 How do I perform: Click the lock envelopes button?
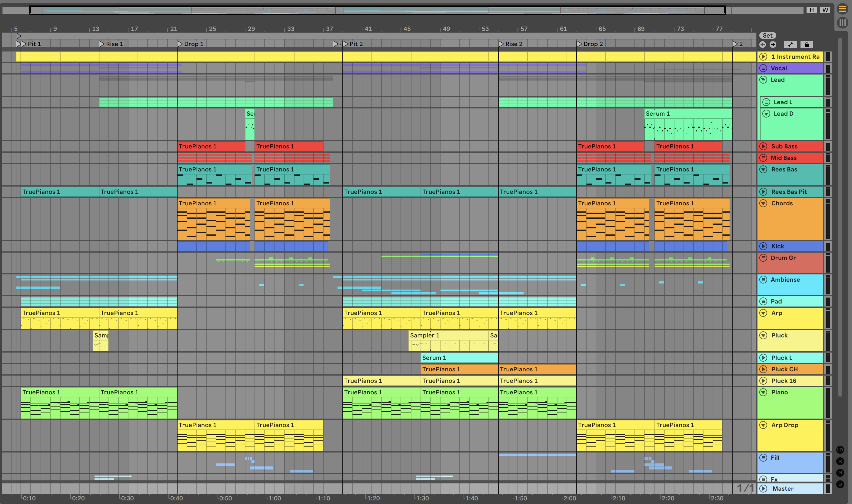tap(807, 45)
